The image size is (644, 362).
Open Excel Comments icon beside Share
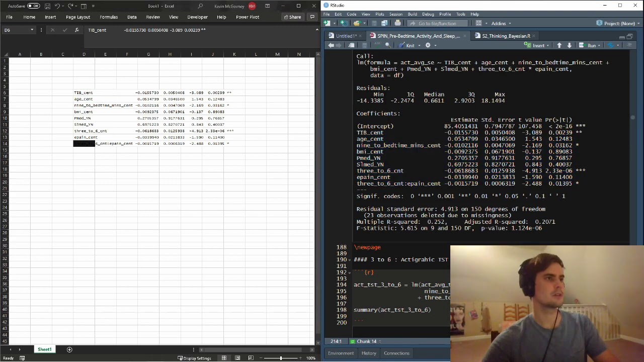coord(312,17)
